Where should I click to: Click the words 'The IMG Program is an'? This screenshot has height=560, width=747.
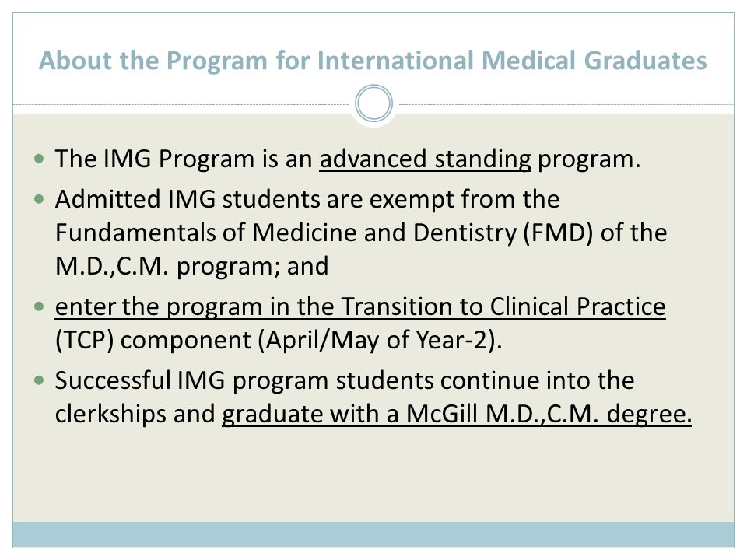184,159
